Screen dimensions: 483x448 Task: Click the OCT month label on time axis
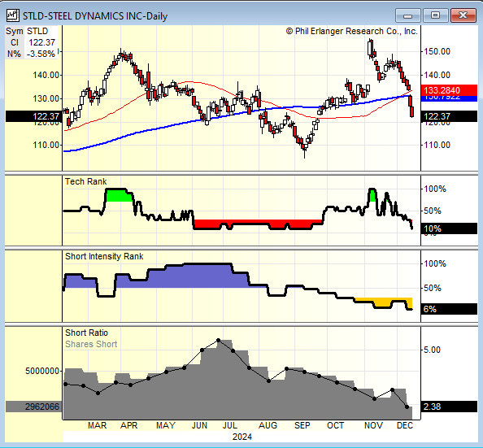pos(336,425)
